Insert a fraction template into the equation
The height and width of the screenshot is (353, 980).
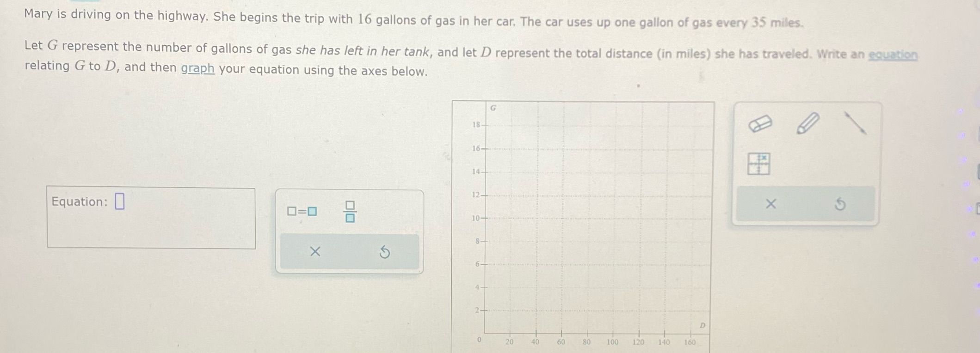[x=350, y=212]
